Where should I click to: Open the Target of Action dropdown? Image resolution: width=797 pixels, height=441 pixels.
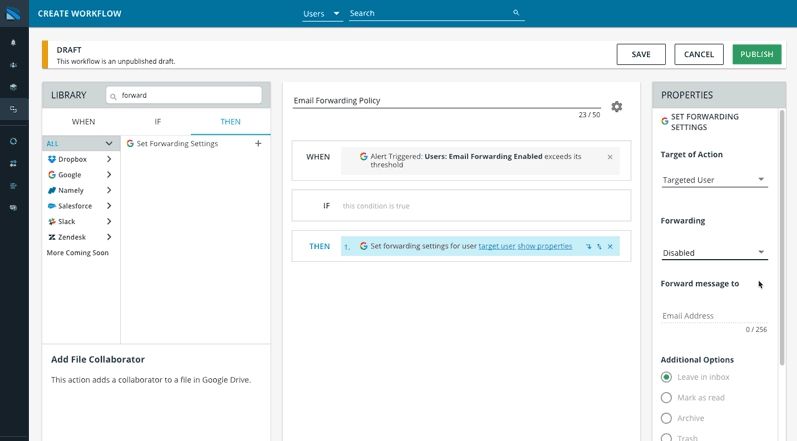(714, 180)
